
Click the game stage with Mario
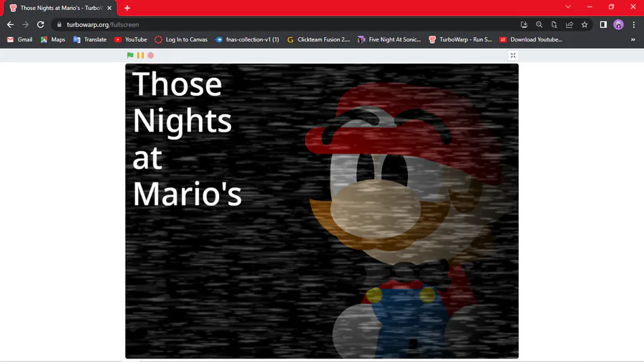322,211
